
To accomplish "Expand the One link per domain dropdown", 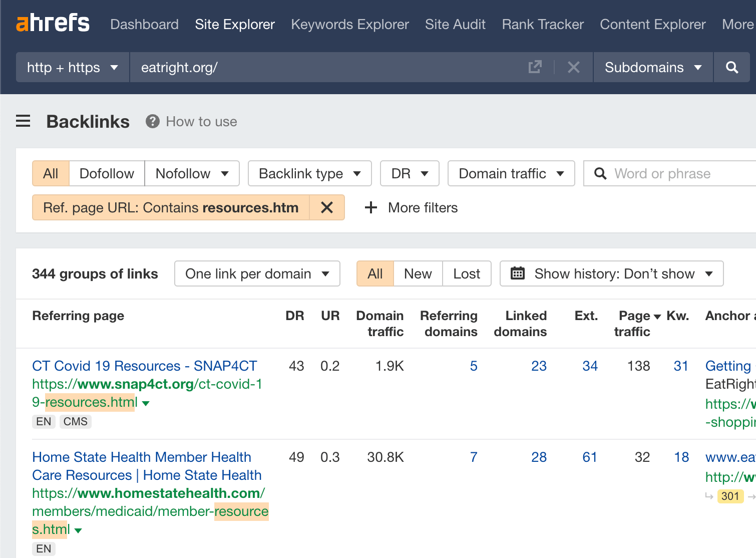I will pyautogui.click(x=257, y=273).
